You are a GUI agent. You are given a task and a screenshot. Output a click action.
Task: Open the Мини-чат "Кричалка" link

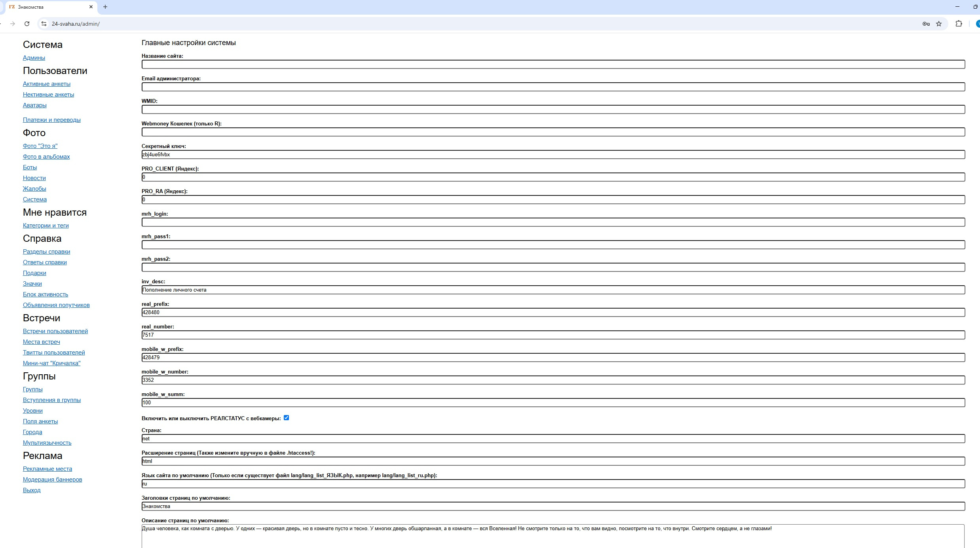click(52, 363)
